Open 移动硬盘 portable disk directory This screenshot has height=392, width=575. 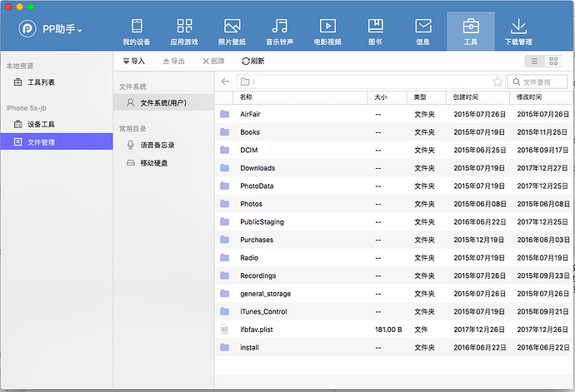[x=164, y=162]
